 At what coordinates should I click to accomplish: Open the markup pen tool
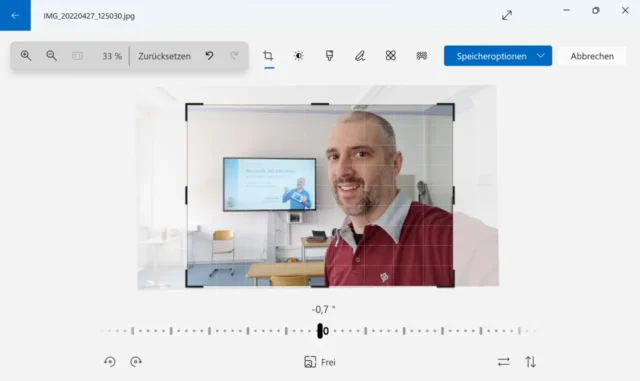point(360,56)
